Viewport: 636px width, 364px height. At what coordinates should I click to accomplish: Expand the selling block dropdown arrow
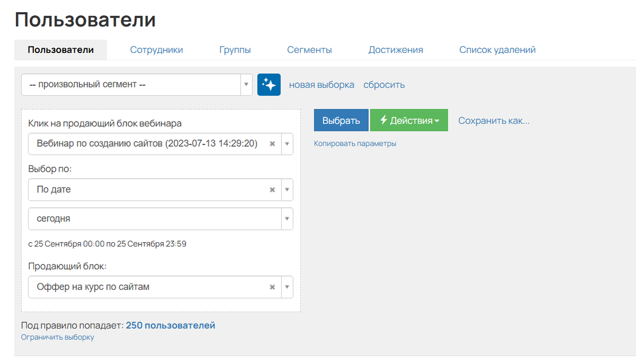[x=287, y=287]
